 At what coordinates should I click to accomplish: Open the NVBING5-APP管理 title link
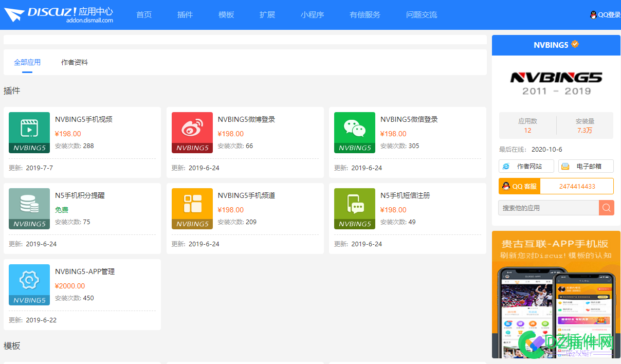(85, 271)
